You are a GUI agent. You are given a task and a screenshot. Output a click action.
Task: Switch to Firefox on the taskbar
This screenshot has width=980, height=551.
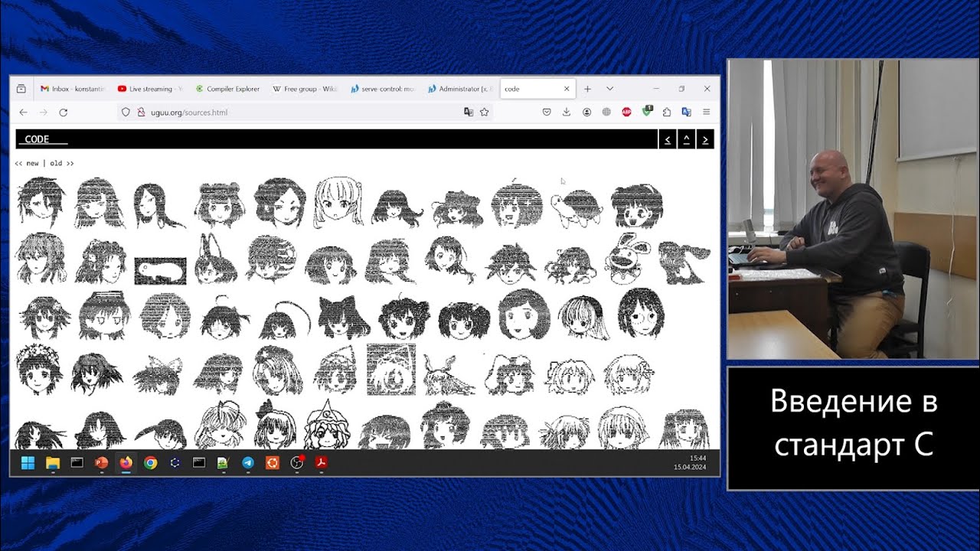point(126,462)
